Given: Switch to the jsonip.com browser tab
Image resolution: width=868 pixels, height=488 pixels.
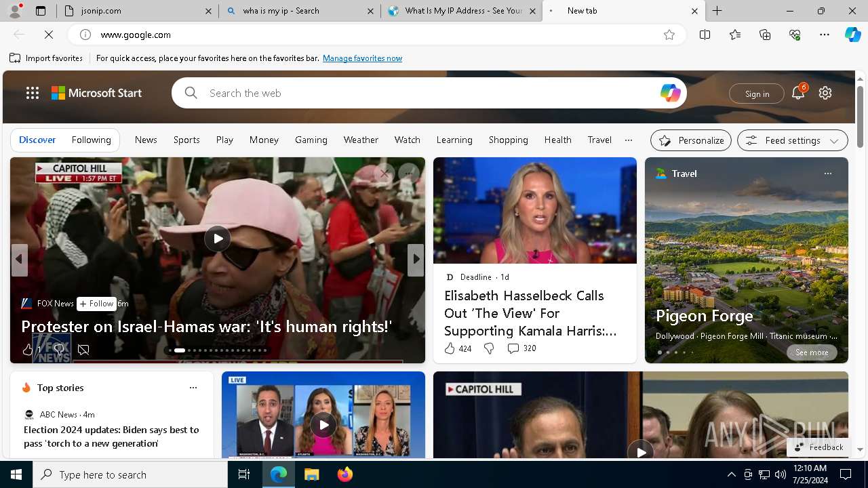Looking at the screenshot, I should click(x=138, y=11).
